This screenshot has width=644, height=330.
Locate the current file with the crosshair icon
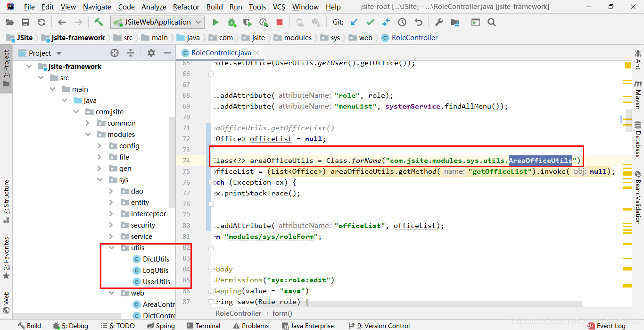(x=115, y=53)
